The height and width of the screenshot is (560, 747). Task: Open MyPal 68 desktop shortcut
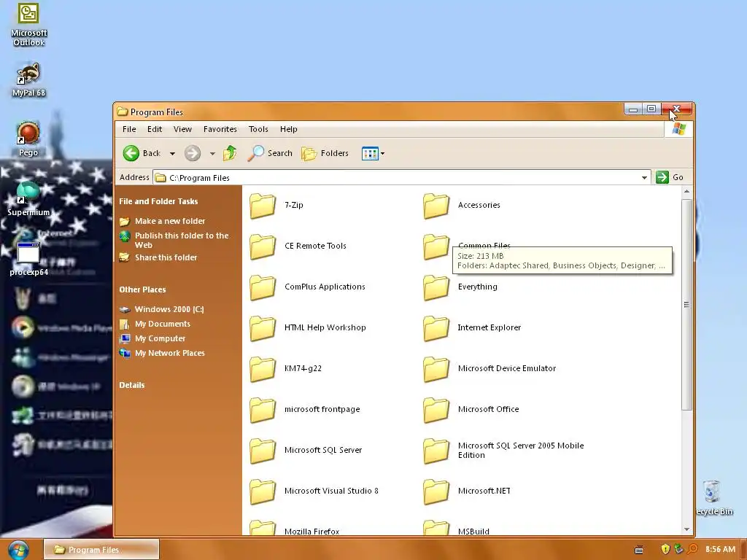coord(28,80)
